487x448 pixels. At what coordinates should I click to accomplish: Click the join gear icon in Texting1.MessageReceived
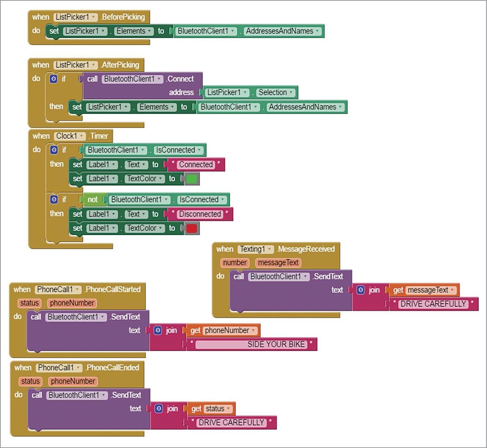coord(360,290)
